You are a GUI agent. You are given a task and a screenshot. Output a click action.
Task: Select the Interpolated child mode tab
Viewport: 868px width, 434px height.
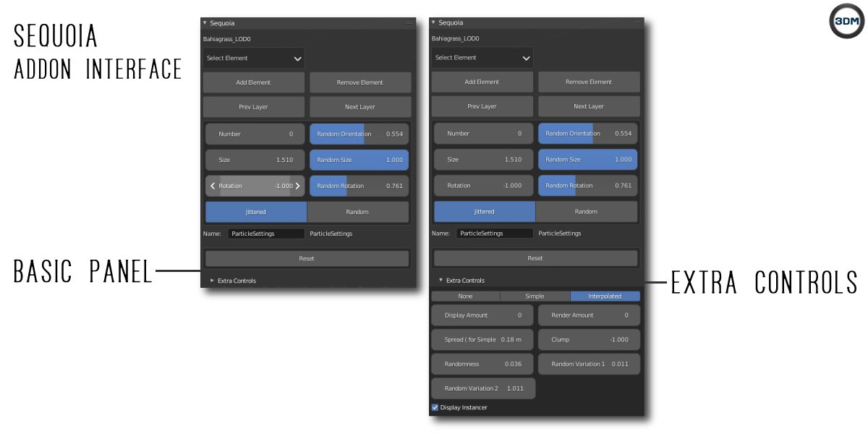[605, 296]
